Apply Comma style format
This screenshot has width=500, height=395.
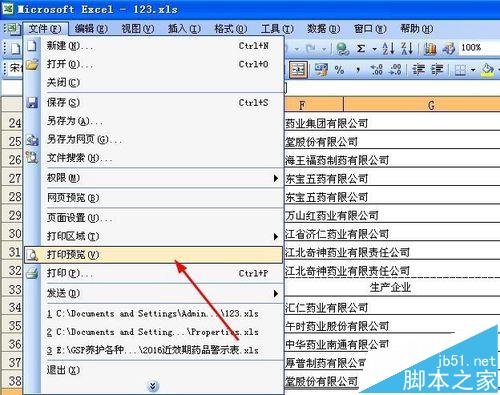(x=358, y=70)
